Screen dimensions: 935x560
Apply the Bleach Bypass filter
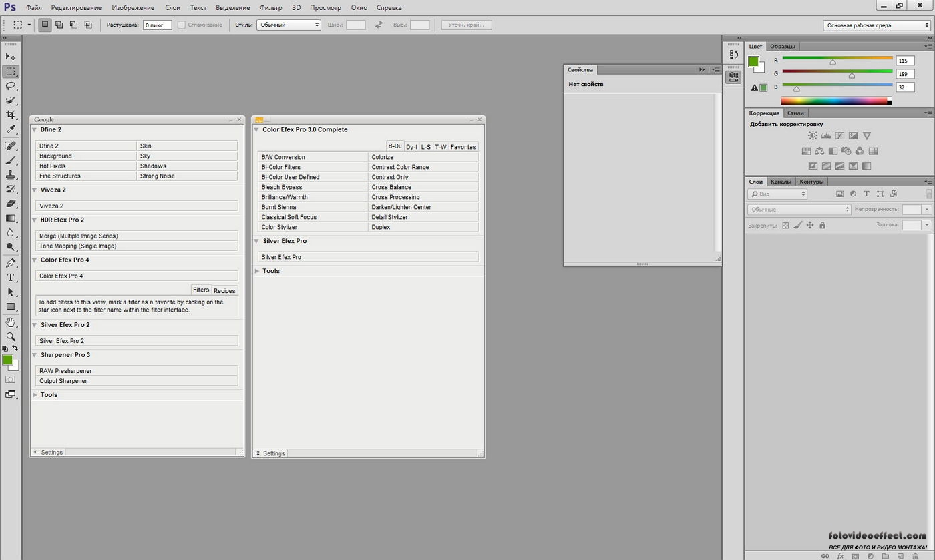(x=313, y=187)
